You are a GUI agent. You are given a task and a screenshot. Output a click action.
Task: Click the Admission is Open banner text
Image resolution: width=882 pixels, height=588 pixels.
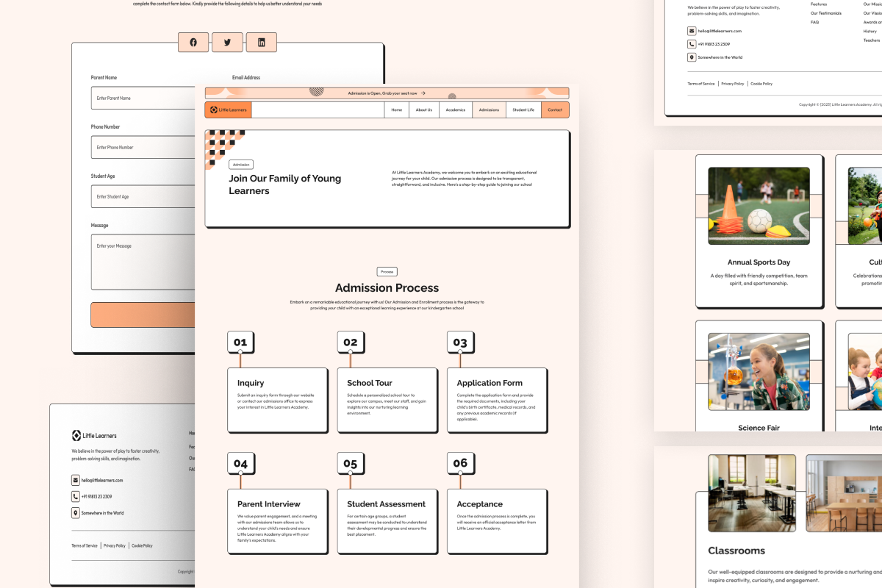point(382,93)
